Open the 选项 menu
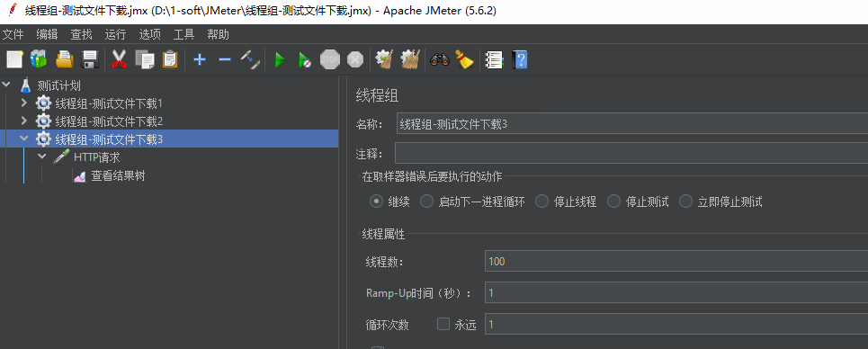This screenshot has width=868, height=349. click(x=150, y=34)
